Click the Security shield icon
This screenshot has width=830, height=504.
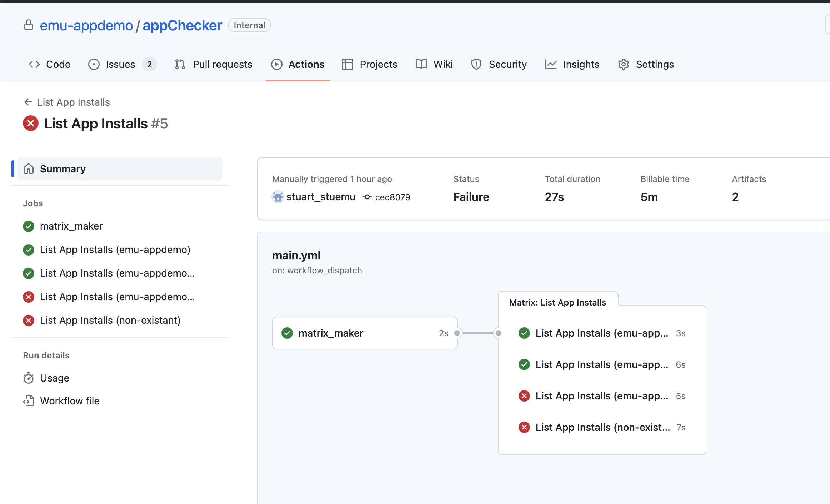click(476, 64)
